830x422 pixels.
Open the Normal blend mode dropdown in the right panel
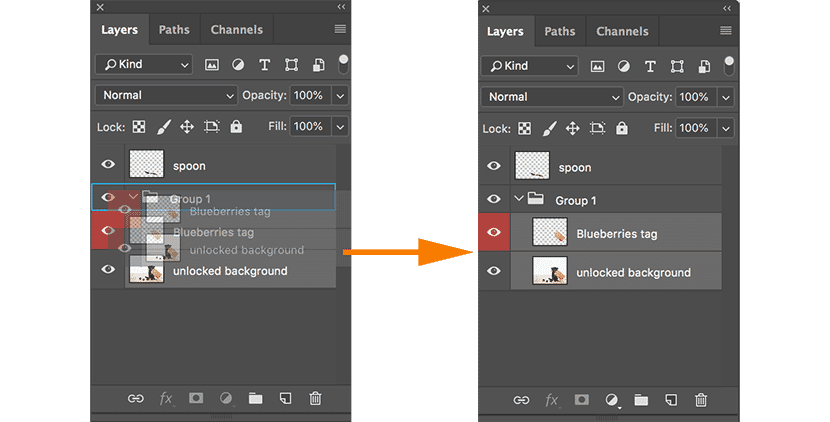tap(554, 97)
